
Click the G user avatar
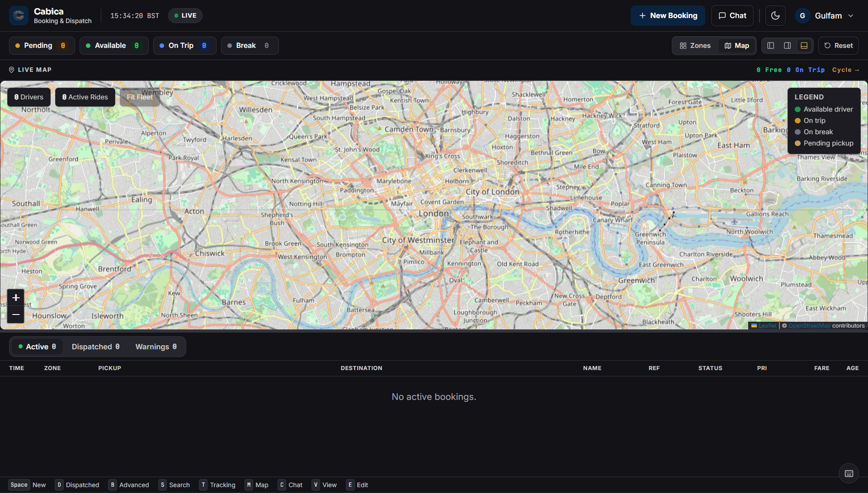point(802,16)
